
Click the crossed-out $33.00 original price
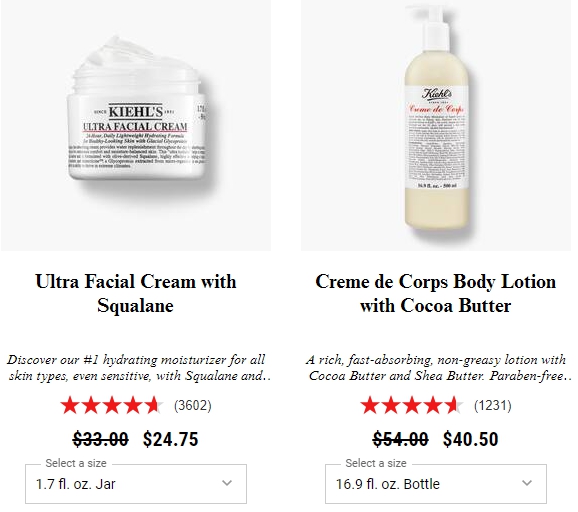pyautogui.click(x=101, y=439)
